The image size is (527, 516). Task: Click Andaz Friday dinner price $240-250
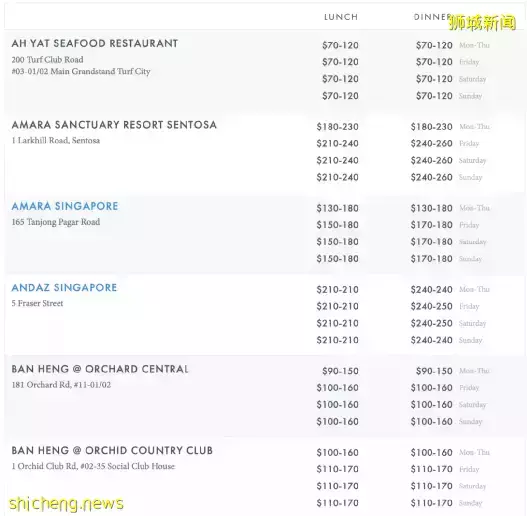click(x=431, y=306)
